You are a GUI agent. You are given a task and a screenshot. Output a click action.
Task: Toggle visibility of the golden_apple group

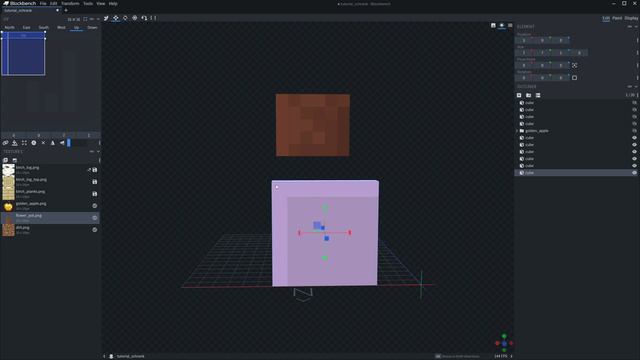pyautogui.click(x=634, y=131)
